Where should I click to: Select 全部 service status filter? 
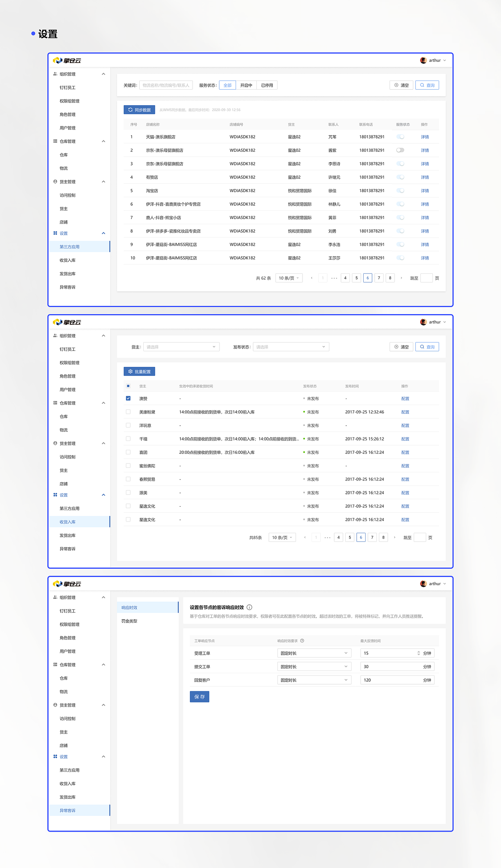click(227, 85)
